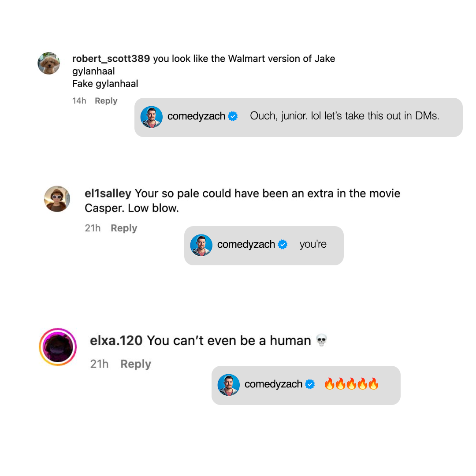Click verified badge in first comedyzach reply
Image resolution: width=476 pixels, height=476 pixels.
233,116
